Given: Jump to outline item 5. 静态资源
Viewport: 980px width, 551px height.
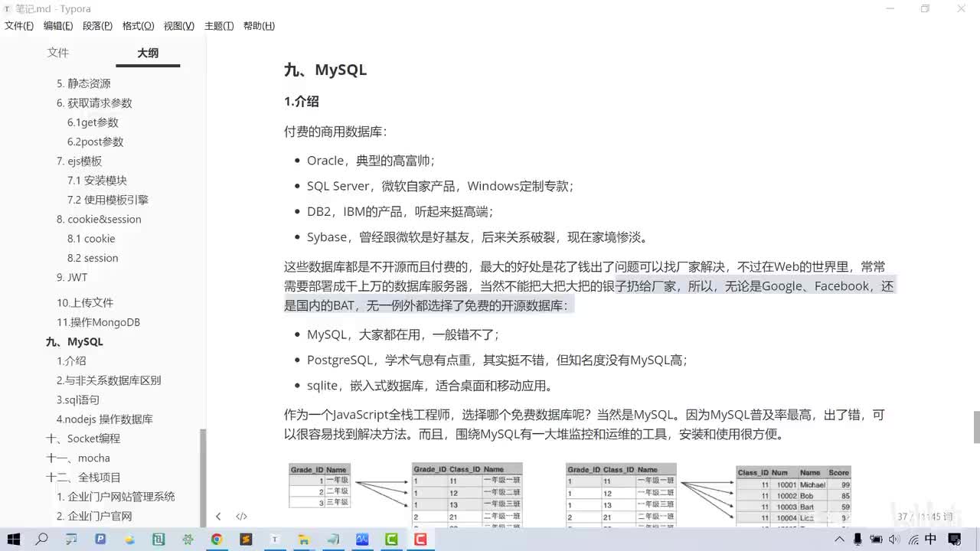Looking at the screenshot, I should pyautogui.click(x=83, y=83).
